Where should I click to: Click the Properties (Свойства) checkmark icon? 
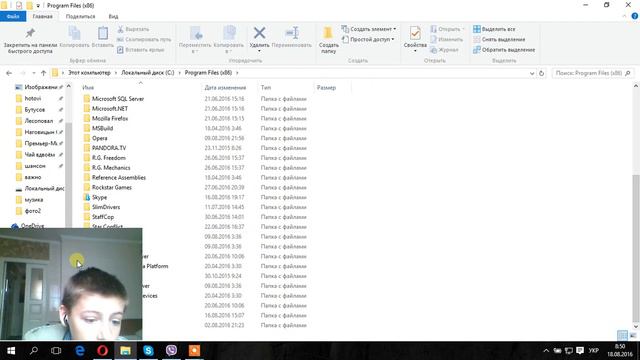tap(415, 33)
